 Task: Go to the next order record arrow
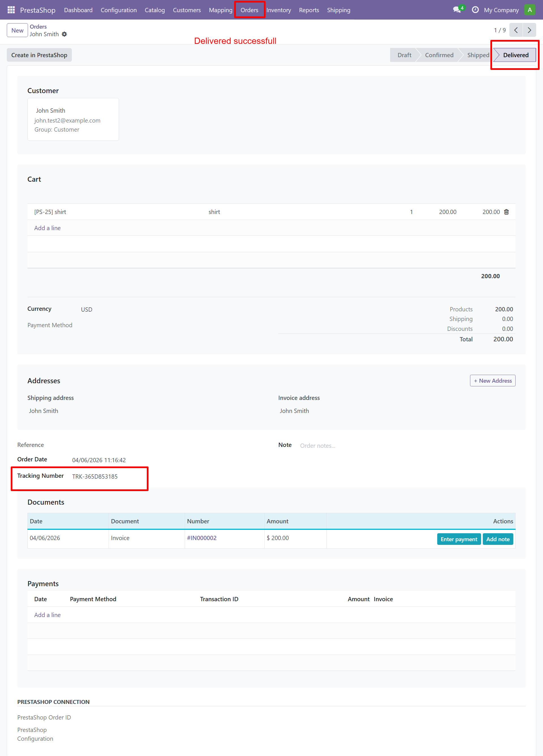pos(529,30)
